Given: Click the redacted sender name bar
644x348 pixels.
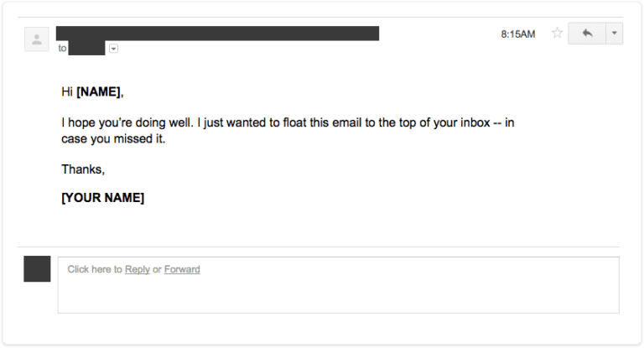Looking at the screenshot, I should [x=218, y=34].
